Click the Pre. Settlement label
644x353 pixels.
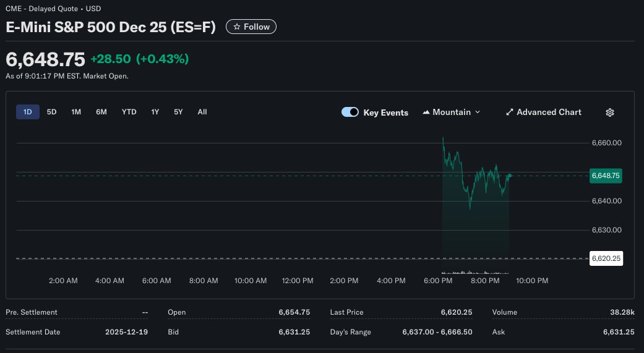click(32, 312)
